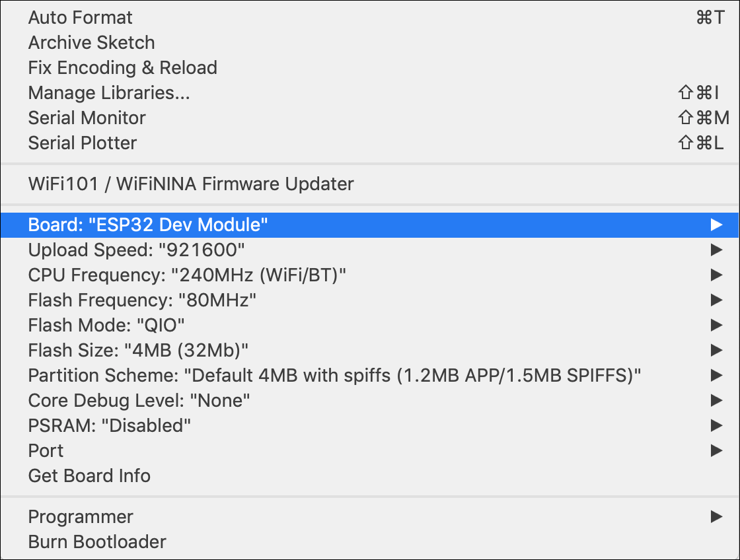Select Fix Encoding & Reload
740x560 pixels.
[369, 67]
